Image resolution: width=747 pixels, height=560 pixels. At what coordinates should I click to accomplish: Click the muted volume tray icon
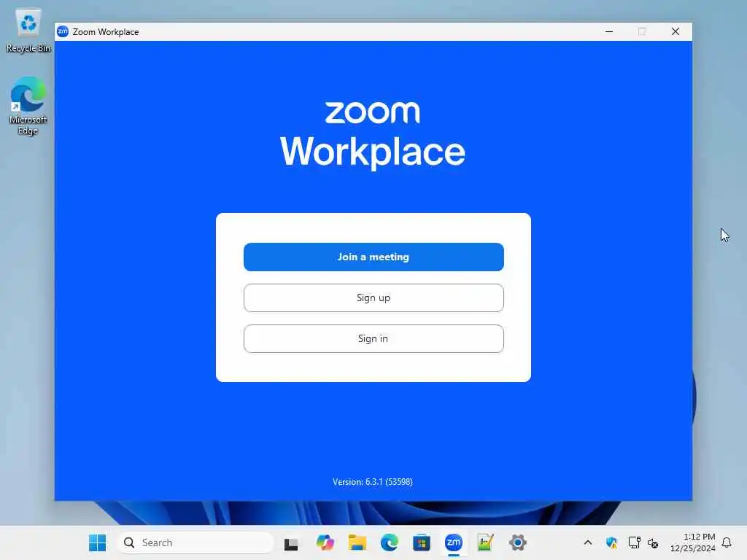[x=653, y=542]
